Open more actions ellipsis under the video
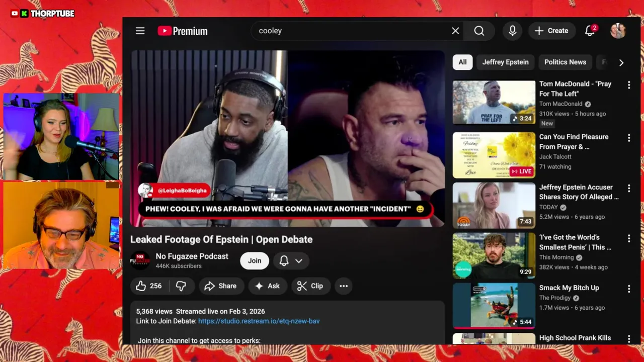The height and width of the screenshot is (362, 644). pos(344,286)
